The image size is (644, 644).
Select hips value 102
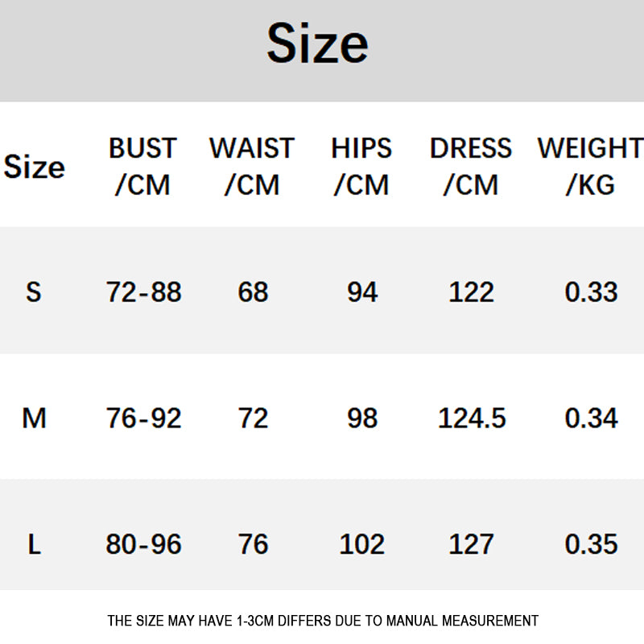click(x=361, y=544)
